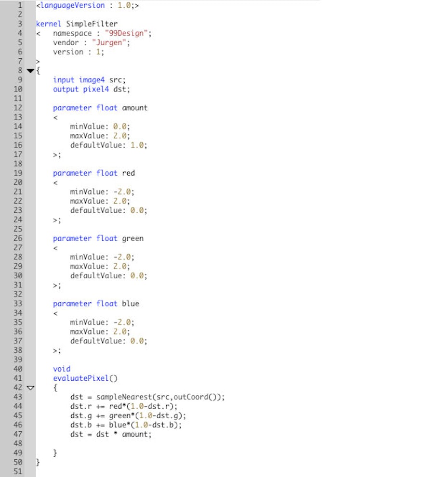
Task: Click line number 26 in the gutter
Action: pyautogui.click(x=17, y=238)
